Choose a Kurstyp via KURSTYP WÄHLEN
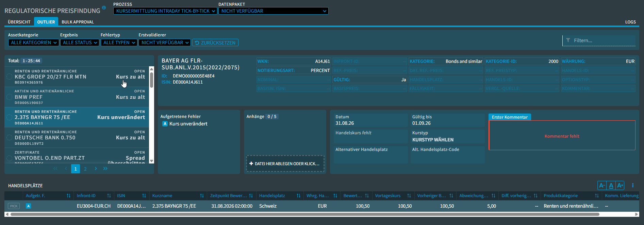 click(433, 140)
